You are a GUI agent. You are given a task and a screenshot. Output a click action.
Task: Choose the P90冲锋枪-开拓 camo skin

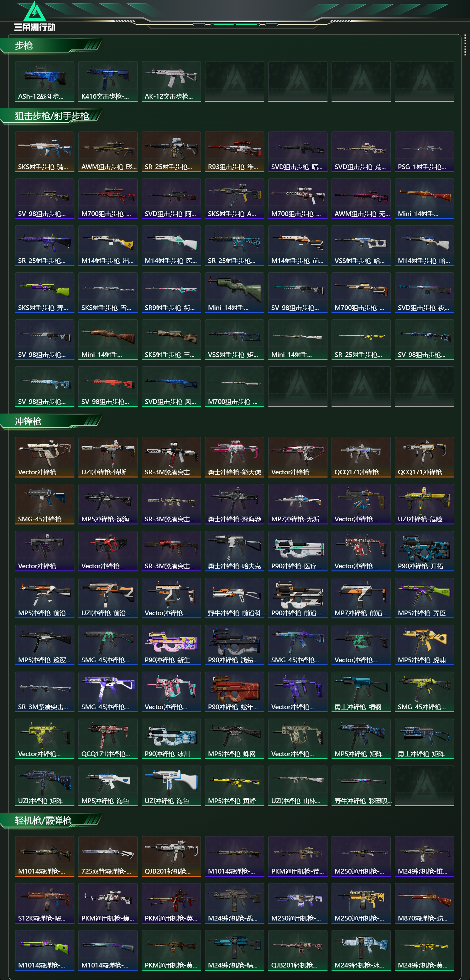[x=424, y=551]
